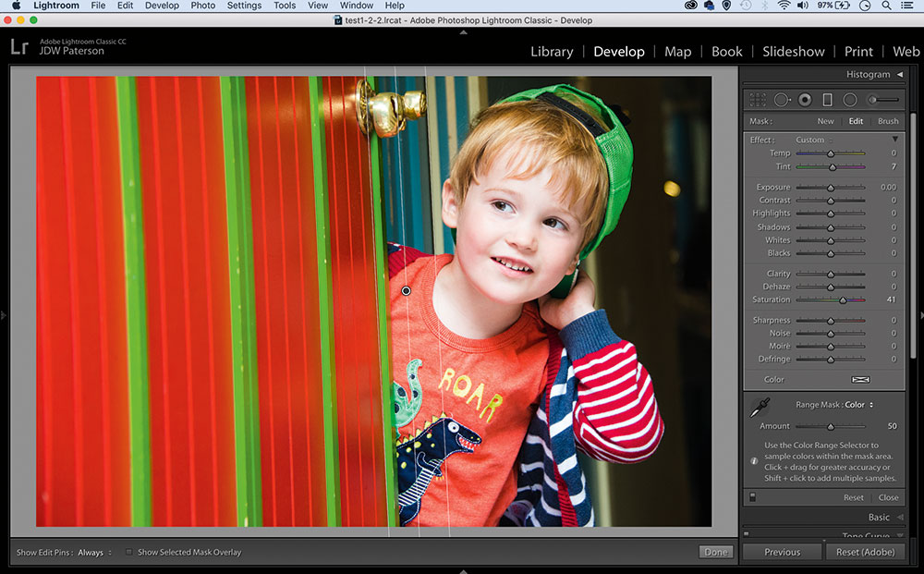Click the Exposure value 0.00 field
Screen dimensions: 924x574
click(888, 188)
